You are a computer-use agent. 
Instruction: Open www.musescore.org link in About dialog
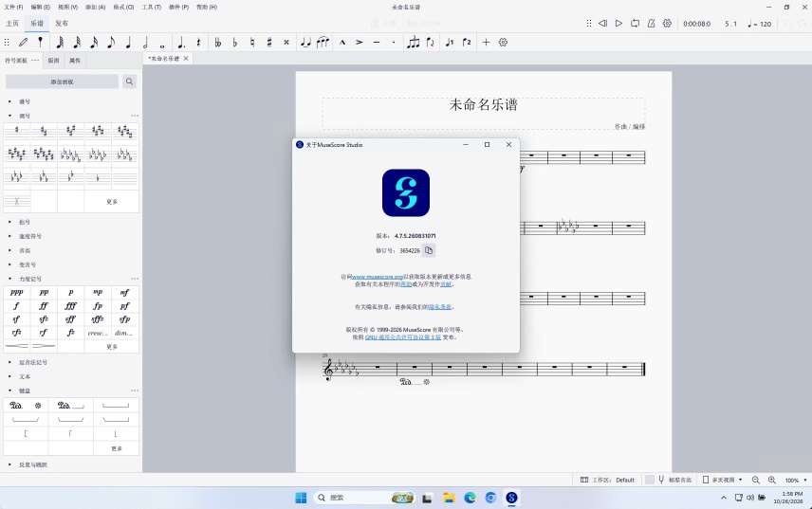pyautogui.click(x=377, y=277)
